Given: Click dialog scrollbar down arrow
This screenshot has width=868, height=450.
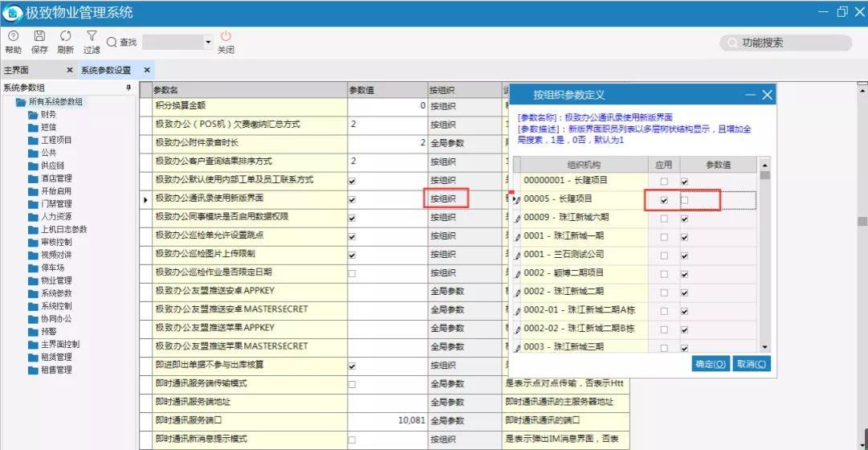Looking at the screenshot, I should pyautogui.click(x=765, y=347).
